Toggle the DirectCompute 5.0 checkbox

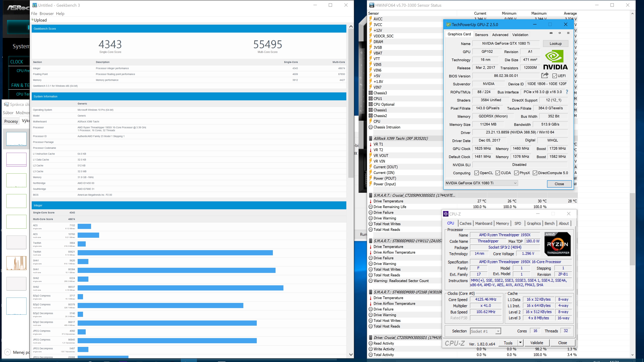click(x=535, y=173)
